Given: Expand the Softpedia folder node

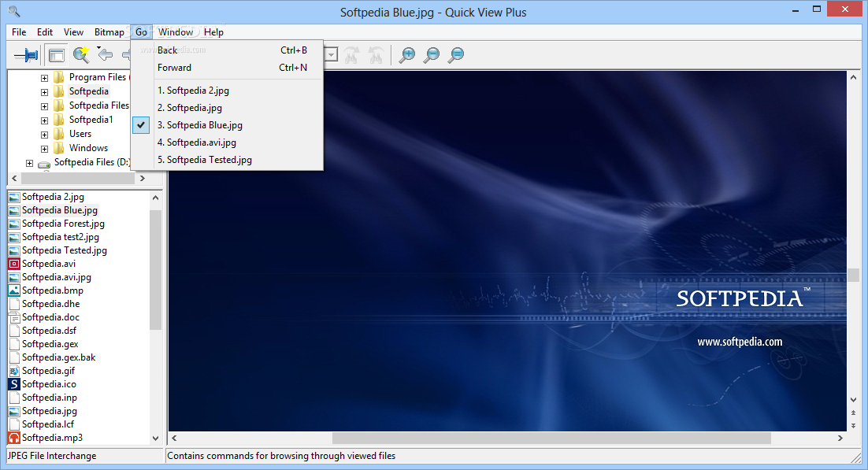Looking at the screenshot, I should [44, 92].
